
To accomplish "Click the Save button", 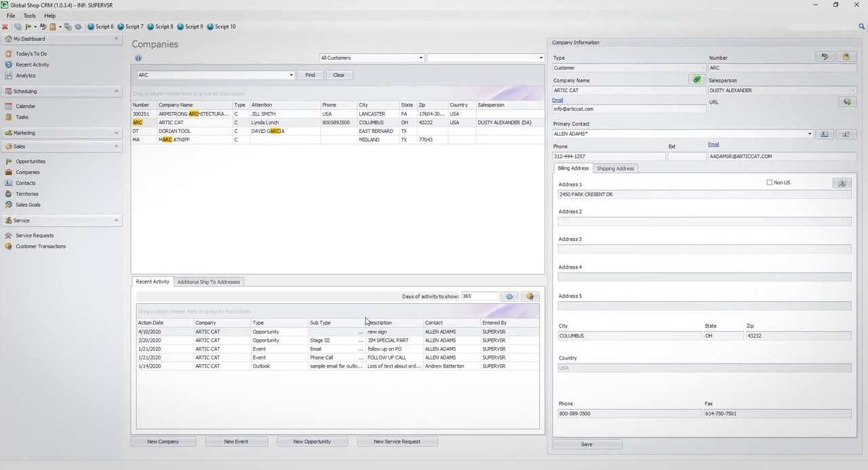I will click(x=587, y=444).
